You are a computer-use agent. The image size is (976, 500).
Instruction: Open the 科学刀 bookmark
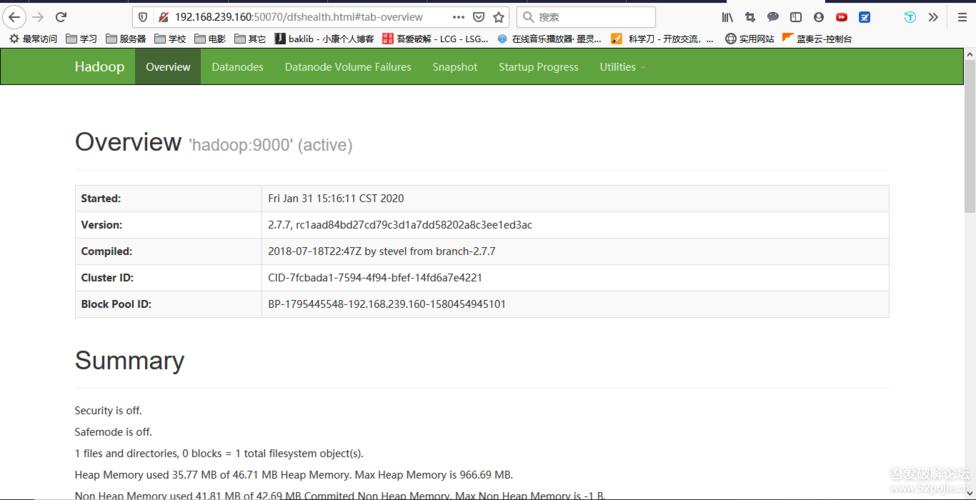(x=662, y=39)
